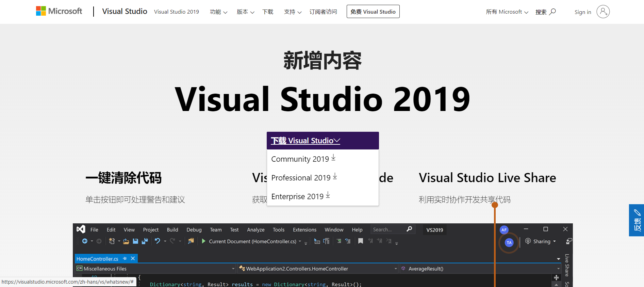Open the Extensions menu in IDE

pos(304,229)
